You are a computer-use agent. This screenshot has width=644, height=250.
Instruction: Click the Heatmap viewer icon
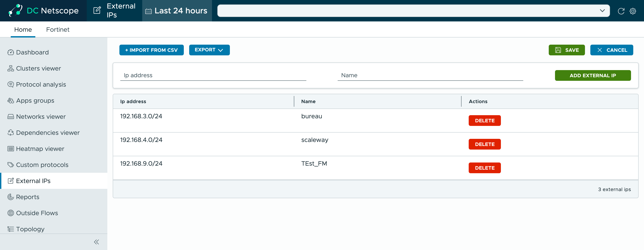11,149
